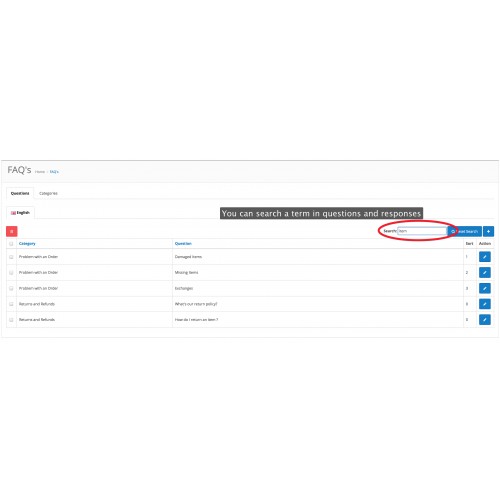This screenshot has height=500, width=500.
Task: Edit the Damaged Items question
Action: coord(485,257)
